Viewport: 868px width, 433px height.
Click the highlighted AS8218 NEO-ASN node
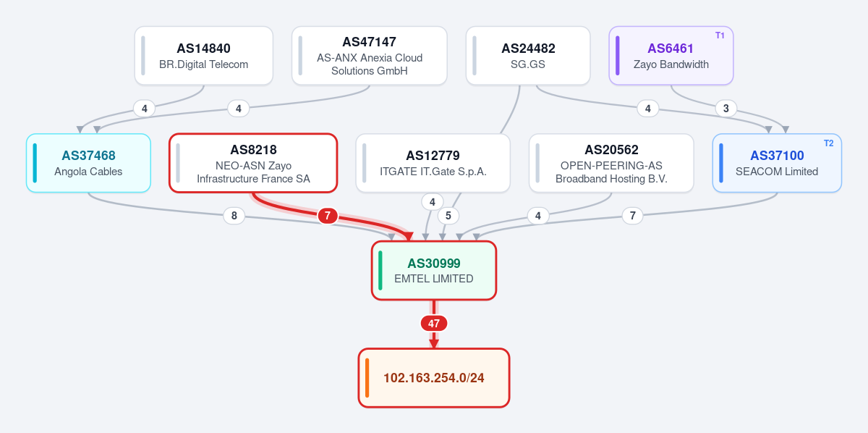coord(253,163)
